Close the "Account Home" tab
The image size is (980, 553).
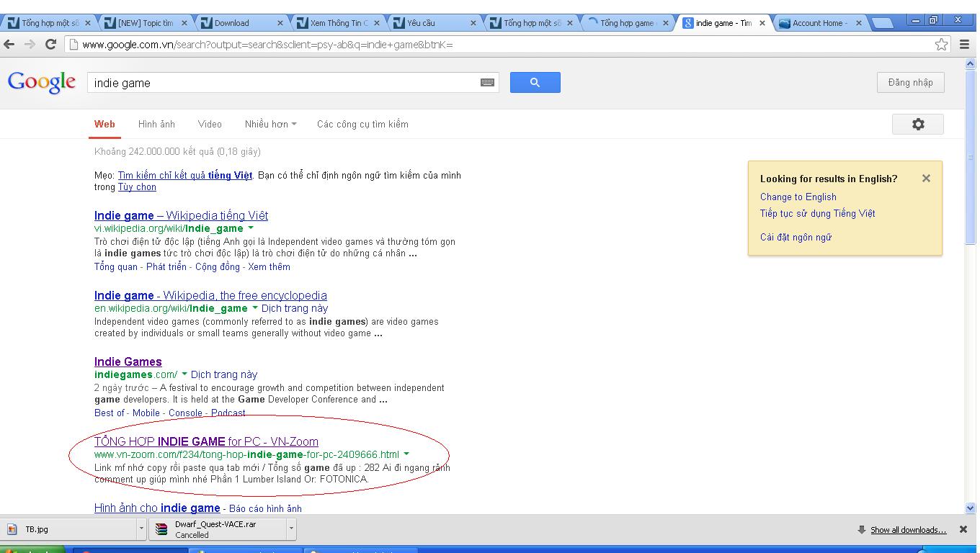858,23
